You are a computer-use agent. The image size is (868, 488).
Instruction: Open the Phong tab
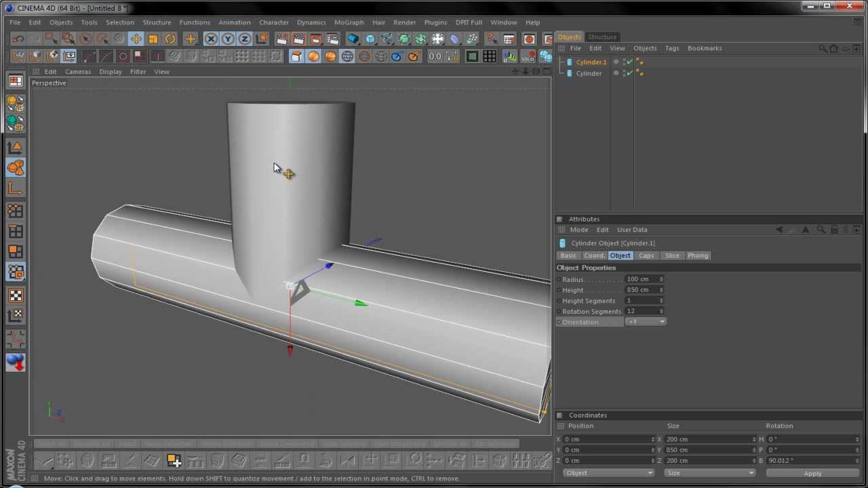pyautogui.click(x=698, y=256)
